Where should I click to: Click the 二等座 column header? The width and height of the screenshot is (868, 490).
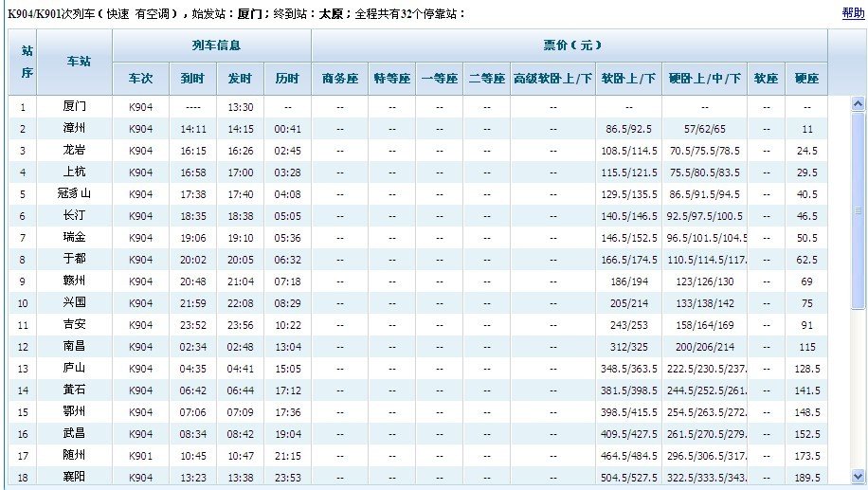(x=486, y=79)
